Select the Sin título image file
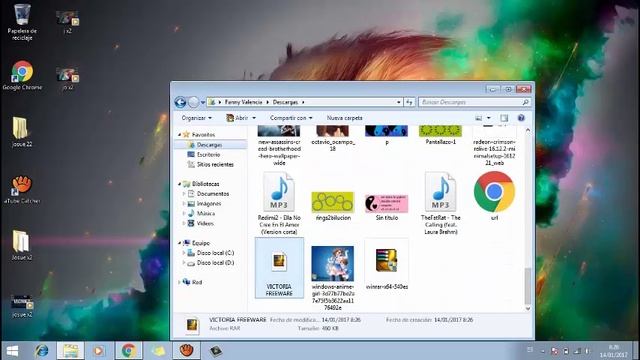Screen dimensions: 640x360 point(387,207)
